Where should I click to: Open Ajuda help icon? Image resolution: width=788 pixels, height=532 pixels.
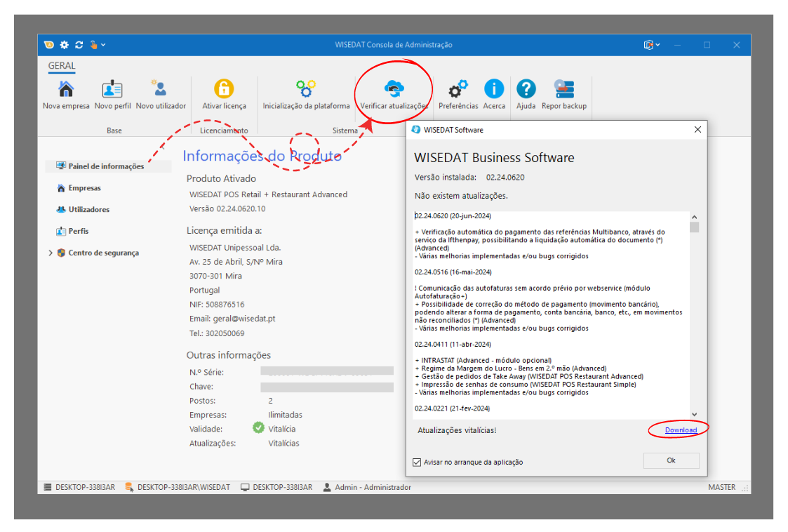click(x=526, y=89)
